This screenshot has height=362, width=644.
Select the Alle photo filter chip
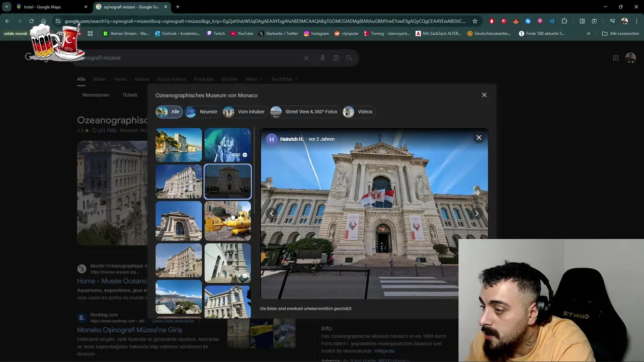point(169,112)
